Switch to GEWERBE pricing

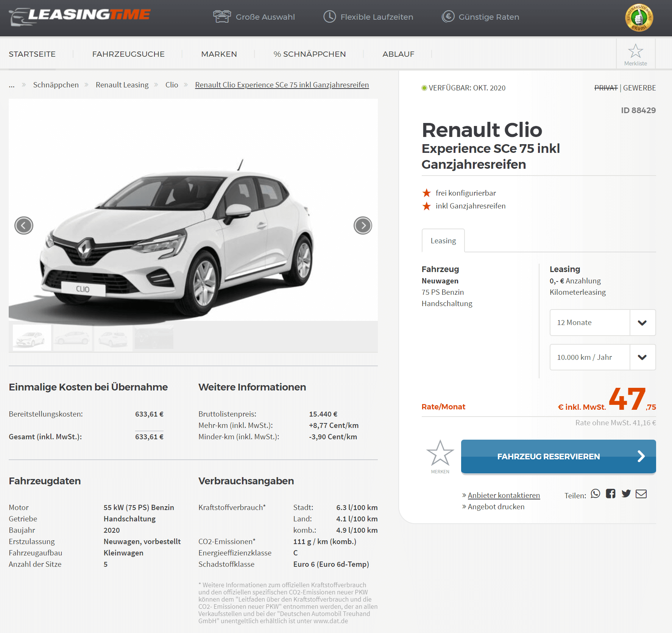point(639,88)
